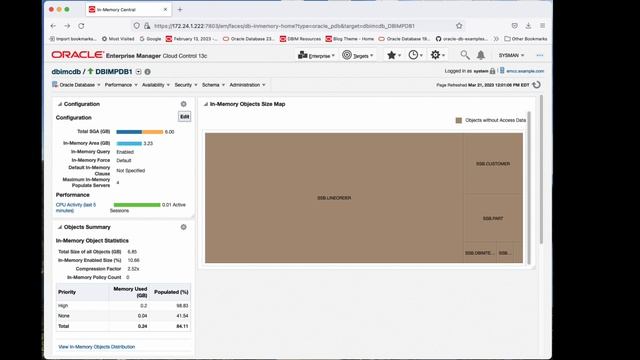The height and width of the screenshot is (360, 640).
Task: Open the Favorites star menu
Action: [x=393, y=55]
